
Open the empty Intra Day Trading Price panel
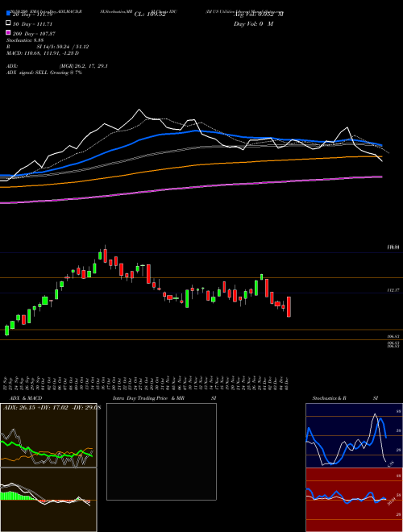[x=161, y=451]
